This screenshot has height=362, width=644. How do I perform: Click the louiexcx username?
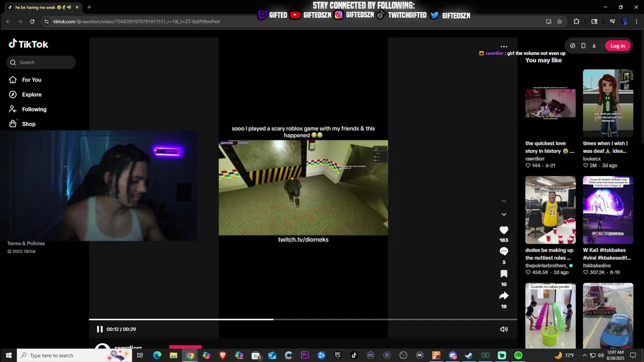click(x=592, y=159)
